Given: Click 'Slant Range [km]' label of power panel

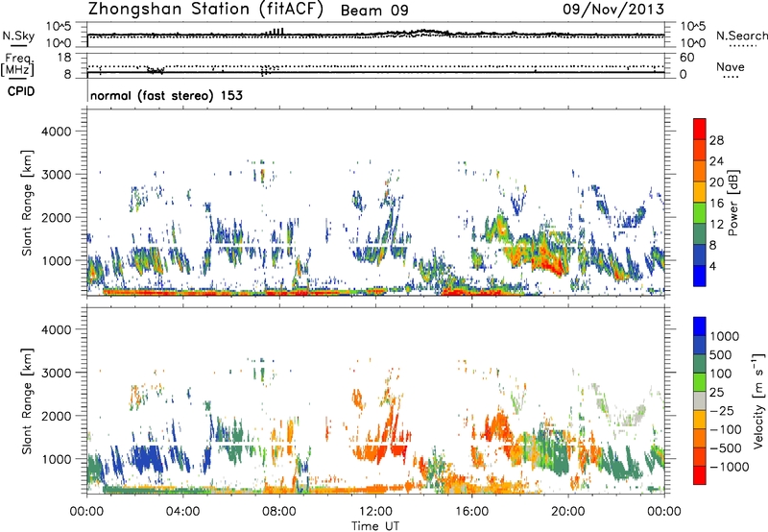Looking at the screenshot, I should point(27,203).
